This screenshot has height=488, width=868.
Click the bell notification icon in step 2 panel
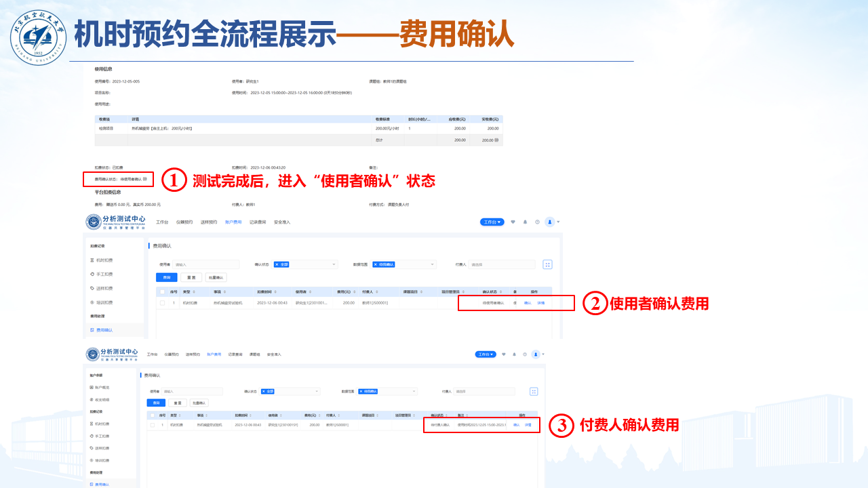525,222
